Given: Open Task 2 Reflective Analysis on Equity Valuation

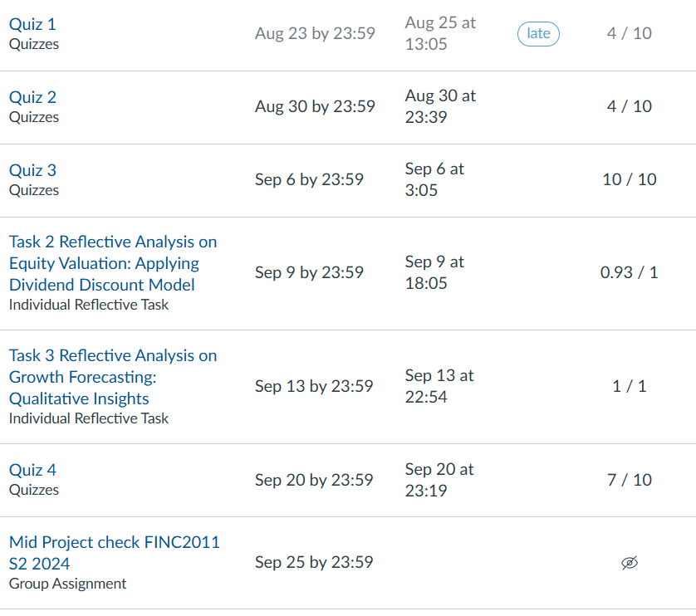Looking at the screenshot, I should pyautogui.click(x=113, y=263).
